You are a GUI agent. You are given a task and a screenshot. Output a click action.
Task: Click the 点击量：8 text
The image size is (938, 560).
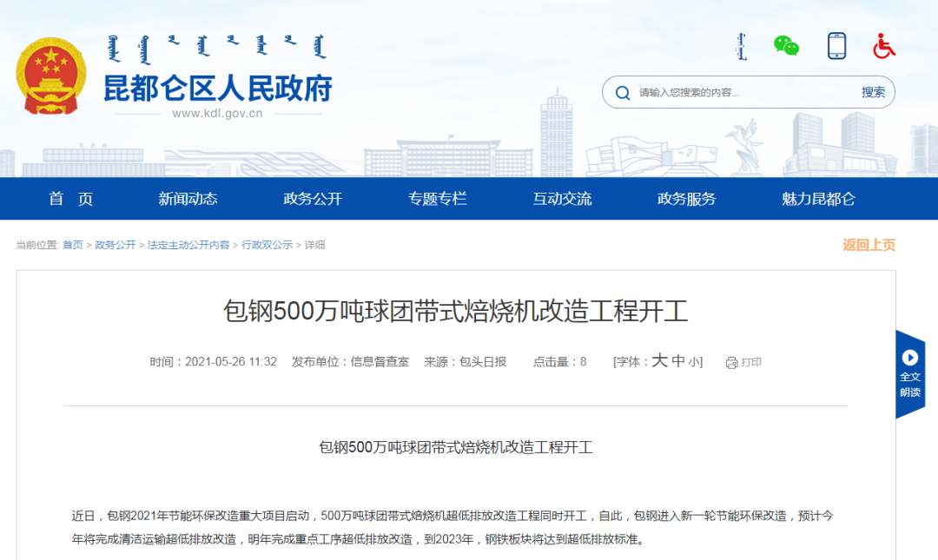(560, 362)
